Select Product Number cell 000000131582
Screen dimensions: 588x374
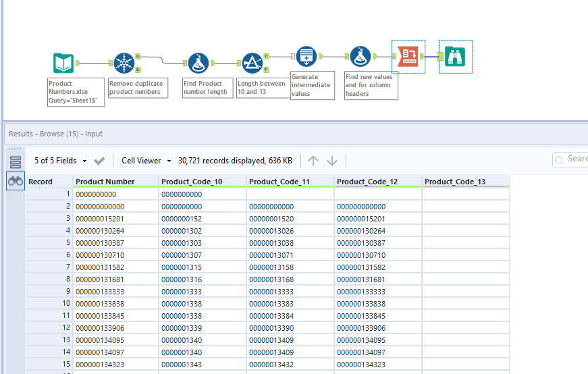(x=116, y=267)
